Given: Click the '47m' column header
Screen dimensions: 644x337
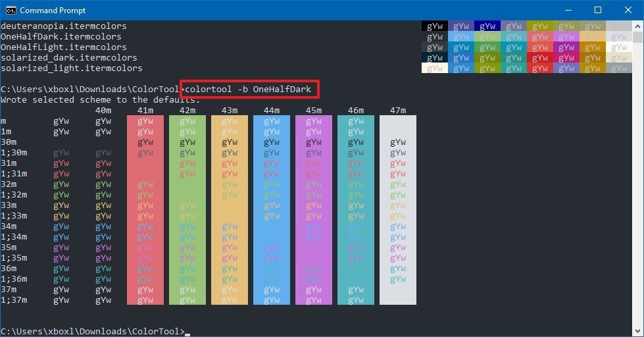Looking at the screenshot, I should point(398,110).
